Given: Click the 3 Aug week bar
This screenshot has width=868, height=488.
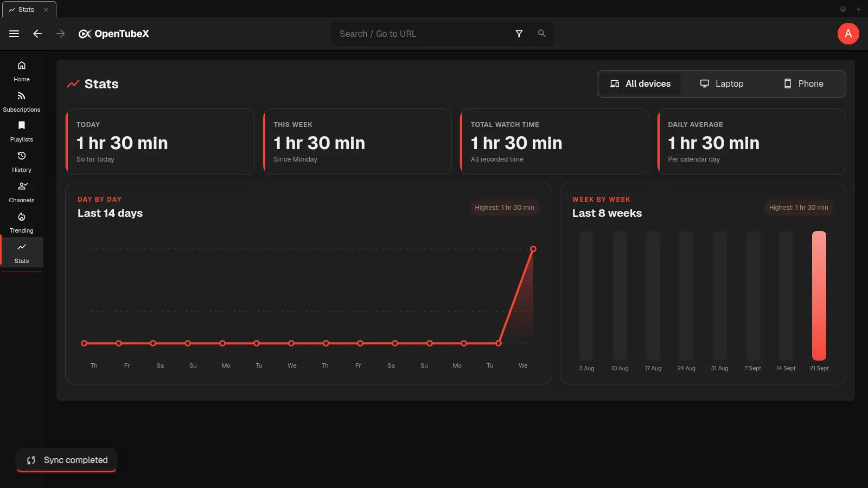Looking at the screenshot, I should tap(586, 296).
